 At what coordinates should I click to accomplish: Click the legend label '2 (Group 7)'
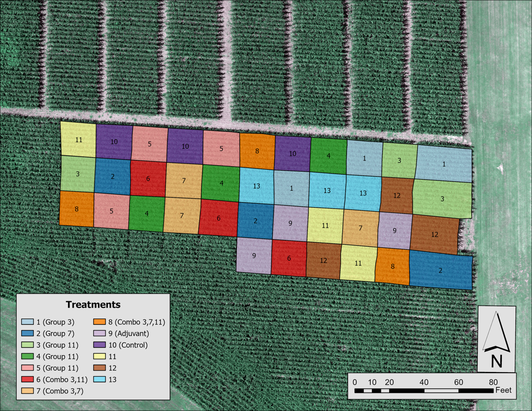point(55,334)
